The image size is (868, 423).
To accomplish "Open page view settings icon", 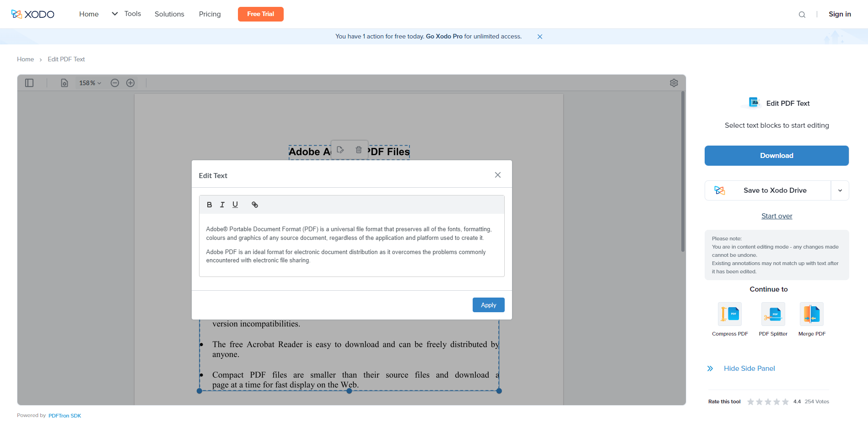I will [x=65, y=83].
